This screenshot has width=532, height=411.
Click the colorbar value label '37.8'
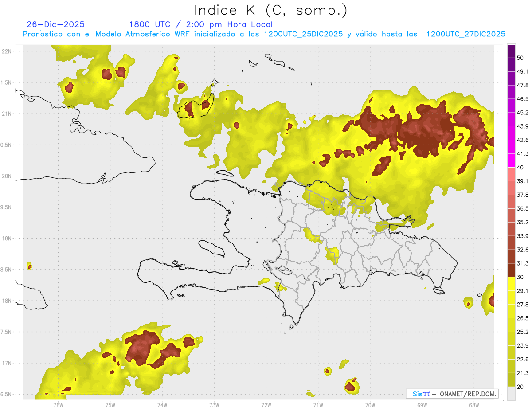pyautogui.click(x=522, y=195)
